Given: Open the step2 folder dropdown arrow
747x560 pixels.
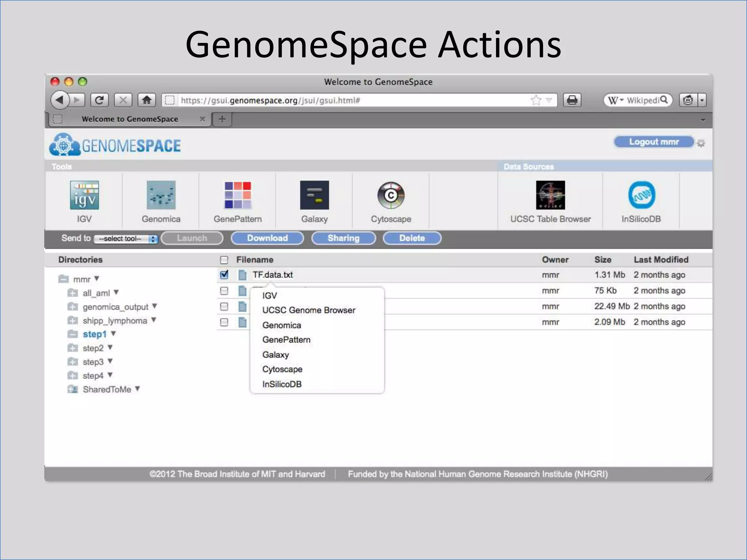Looking at the screenshot, I should (x=110, y=347).
